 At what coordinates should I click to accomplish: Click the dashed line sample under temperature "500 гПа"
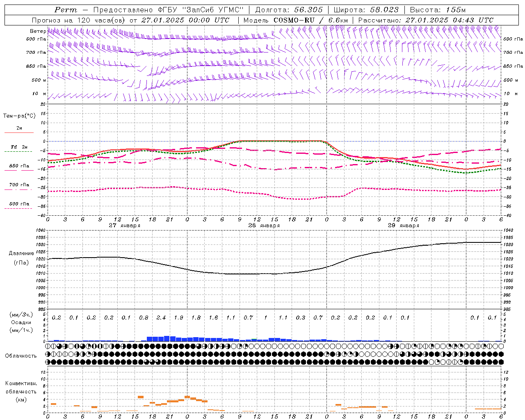pos(18,209)
